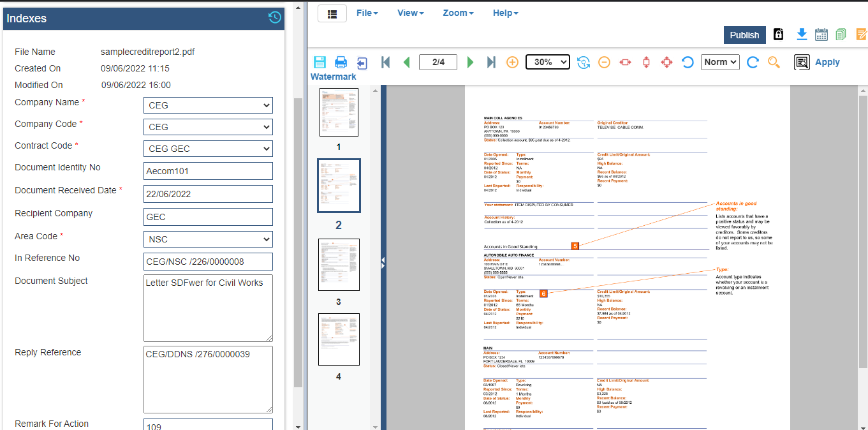This screenshot has height=430, width=868.
Task: Click the green copy documents icon
Action: pos(841,34)
